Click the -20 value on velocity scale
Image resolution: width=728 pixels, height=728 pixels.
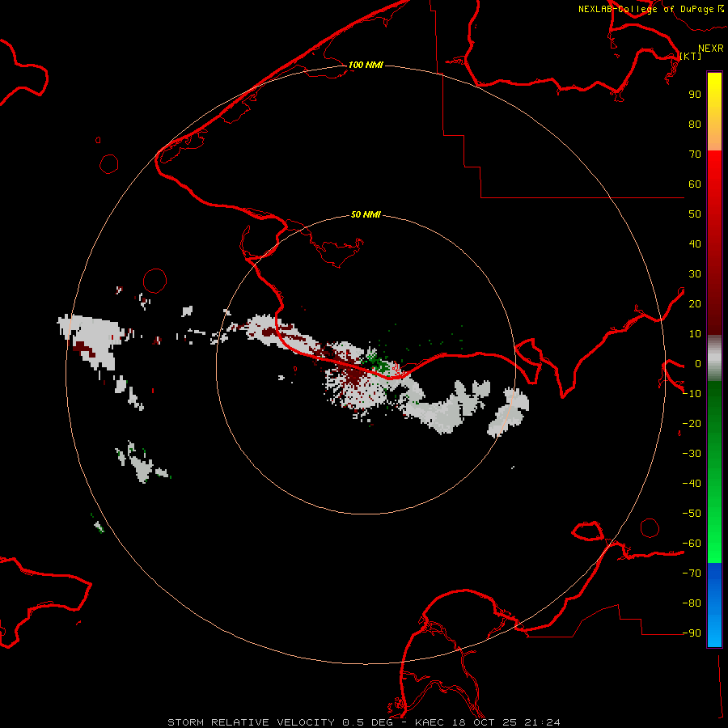(692, 423)
